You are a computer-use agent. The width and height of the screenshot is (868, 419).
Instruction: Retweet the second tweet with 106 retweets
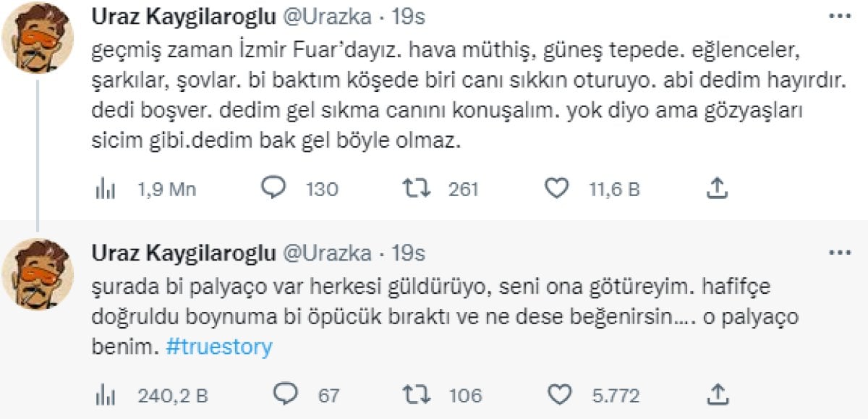[418, 394]
